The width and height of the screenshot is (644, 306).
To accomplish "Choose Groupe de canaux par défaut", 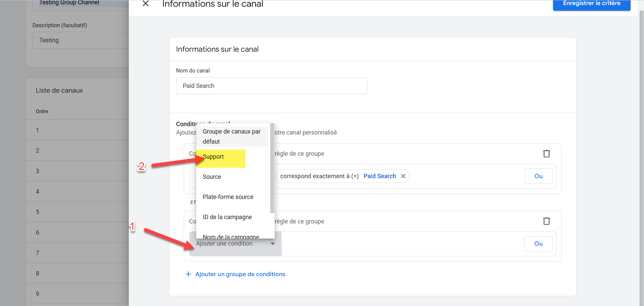I will [231, 136].
